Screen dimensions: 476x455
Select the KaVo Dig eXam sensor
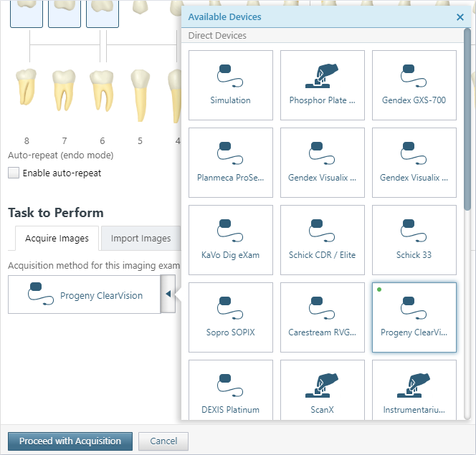point(230,240)
